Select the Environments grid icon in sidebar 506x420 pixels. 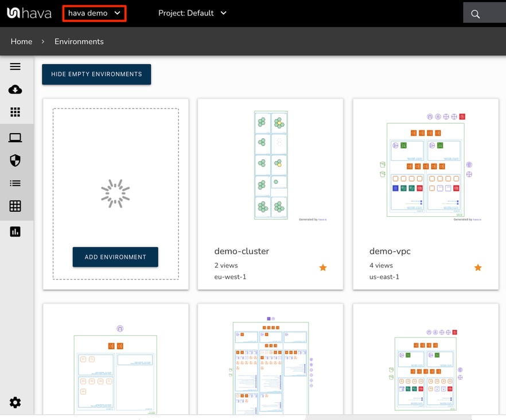15,112
